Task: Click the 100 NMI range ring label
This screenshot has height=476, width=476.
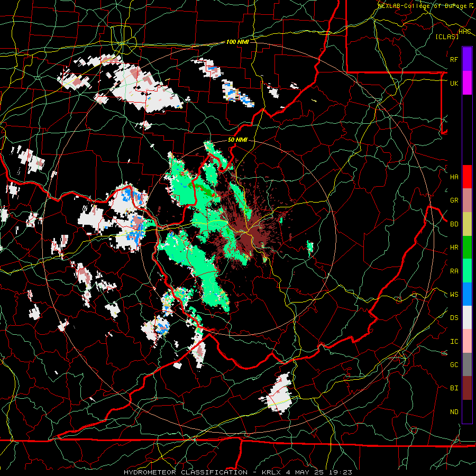Action: [x=237, y=42]
